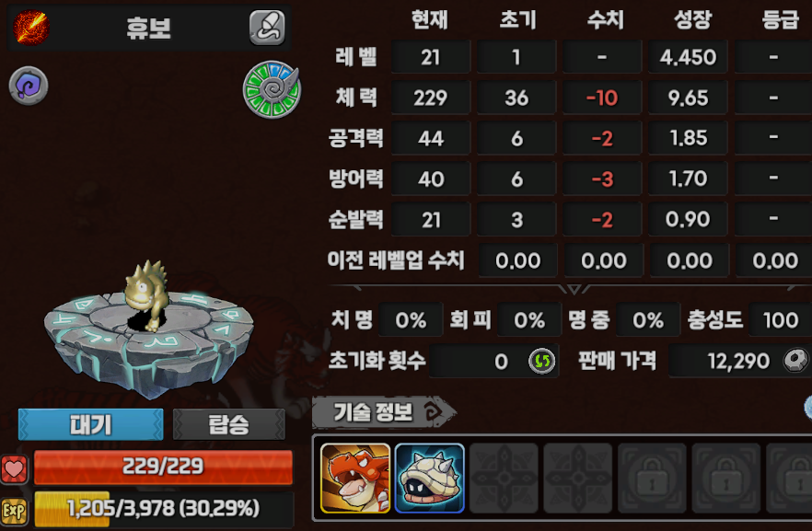This screenshot has height=531, width=812.
Task: Click the first empty skill slot
Action: pos(504,479)
